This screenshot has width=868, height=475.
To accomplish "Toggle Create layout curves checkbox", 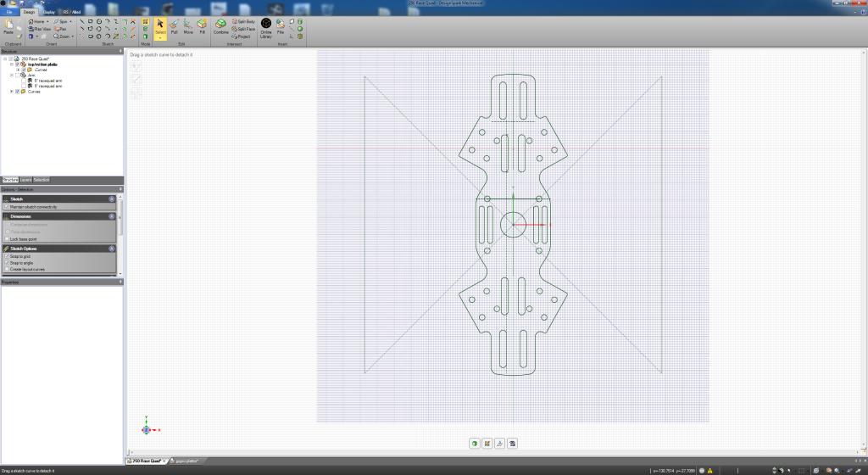I will (x=7, y=269).
